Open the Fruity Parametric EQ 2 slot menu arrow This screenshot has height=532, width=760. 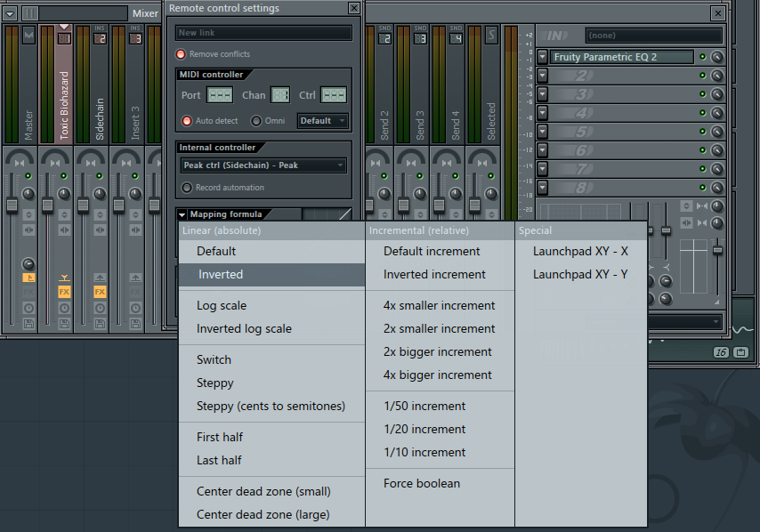coord(542,57)
